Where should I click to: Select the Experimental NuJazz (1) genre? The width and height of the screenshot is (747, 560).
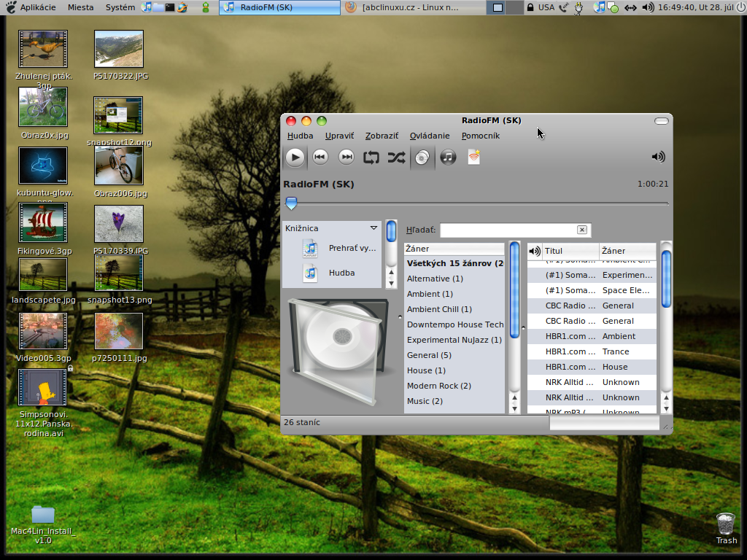(454, 340)
